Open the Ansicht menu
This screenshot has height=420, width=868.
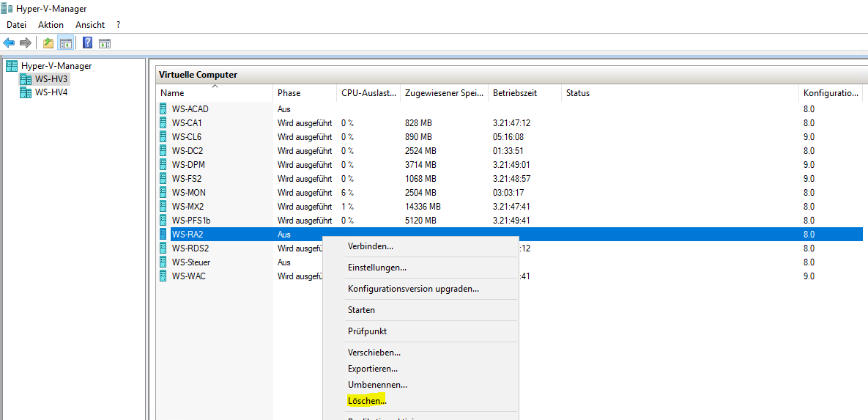[x=90, y=25]
